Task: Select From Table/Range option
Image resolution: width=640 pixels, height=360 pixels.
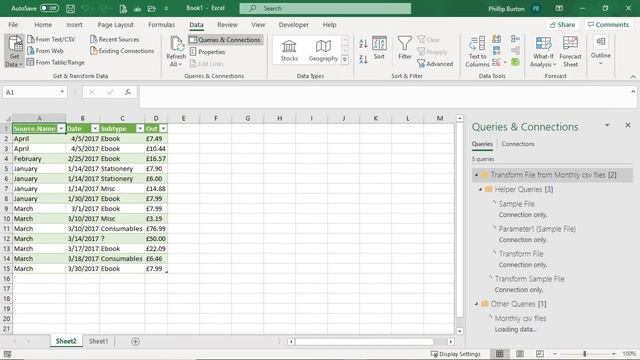Action: point(56,62)
